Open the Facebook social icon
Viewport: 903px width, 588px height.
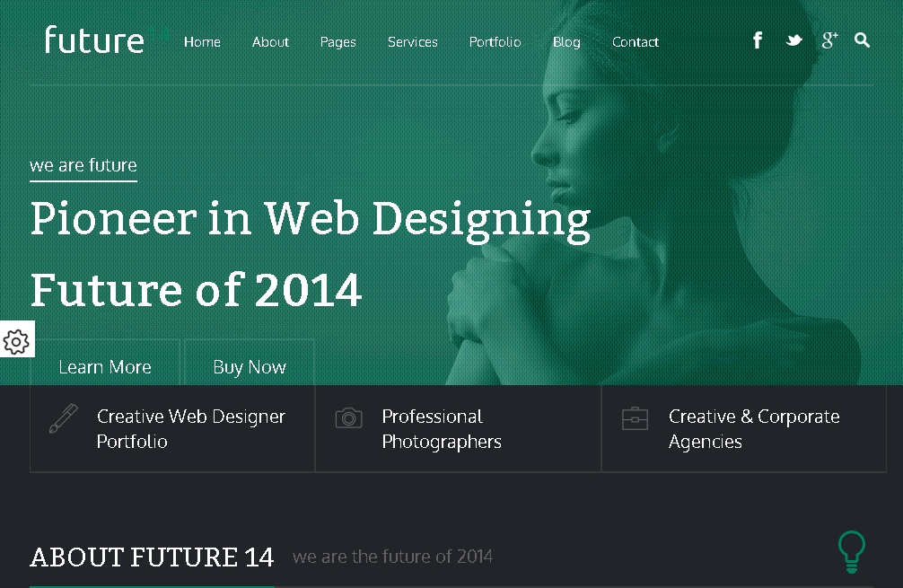(758, 40)
